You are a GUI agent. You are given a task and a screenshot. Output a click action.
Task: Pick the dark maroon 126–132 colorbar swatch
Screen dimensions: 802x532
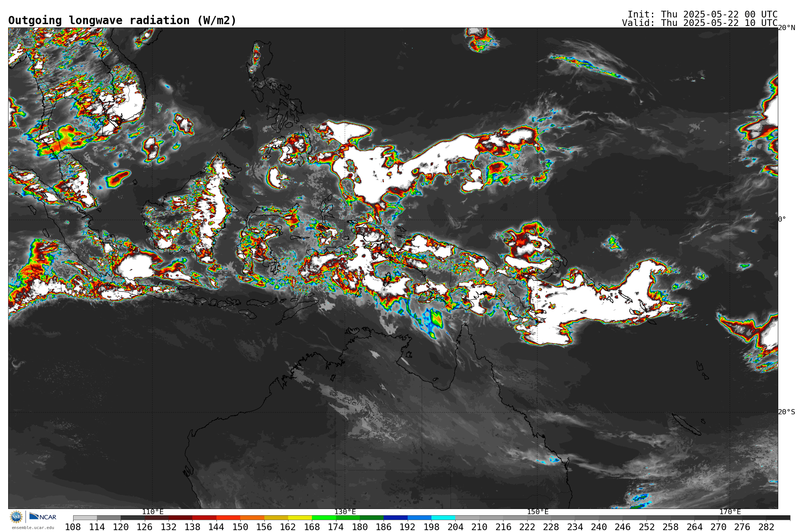(157, 518)
